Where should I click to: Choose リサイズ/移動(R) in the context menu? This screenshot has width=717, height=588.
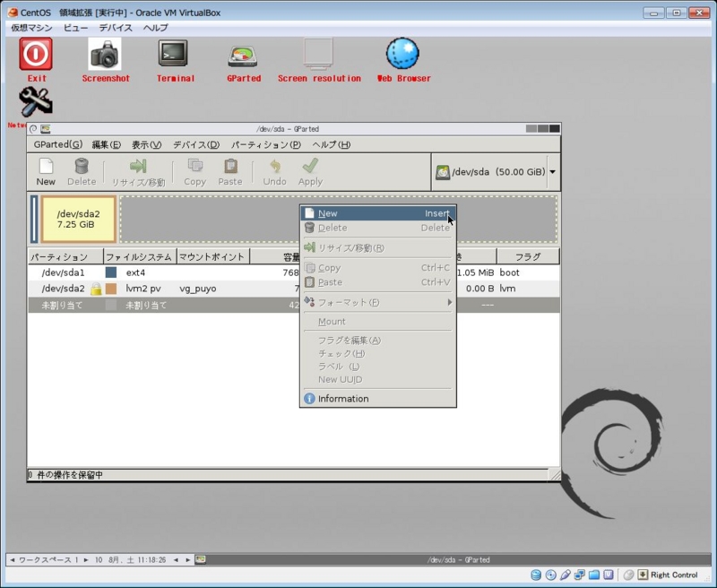[377, 247]
